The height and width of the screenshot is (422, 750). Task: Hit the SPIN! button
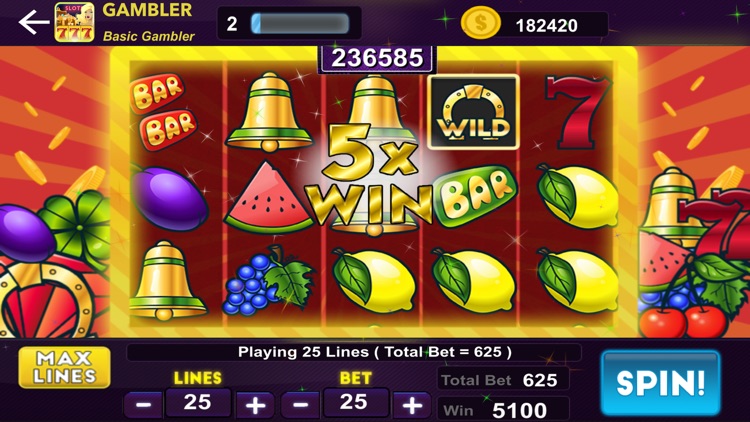click(x=661, y=383)
